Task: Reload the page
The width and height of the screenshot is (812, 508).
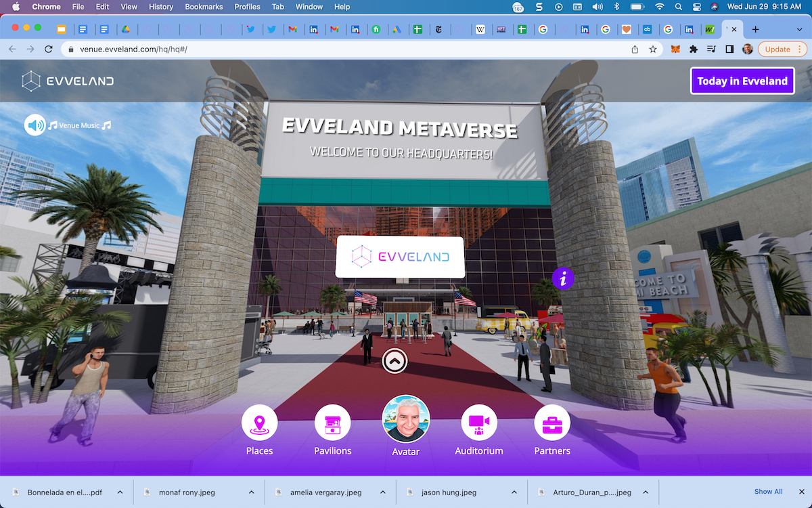Action: click(48, 49)
